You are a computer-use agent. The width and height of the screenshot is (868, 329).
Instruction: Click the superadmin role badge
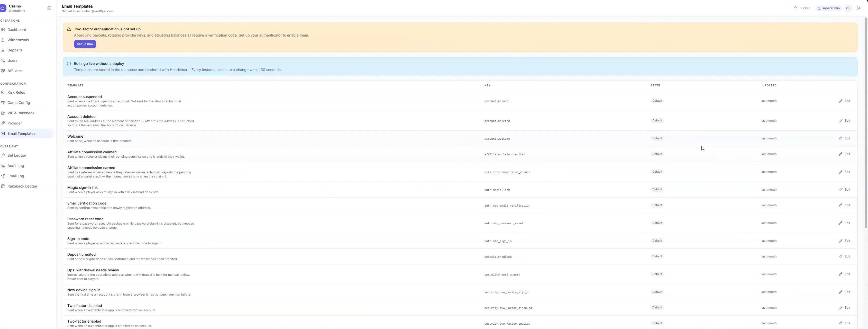pyautogui.click(x=828, y=8)
